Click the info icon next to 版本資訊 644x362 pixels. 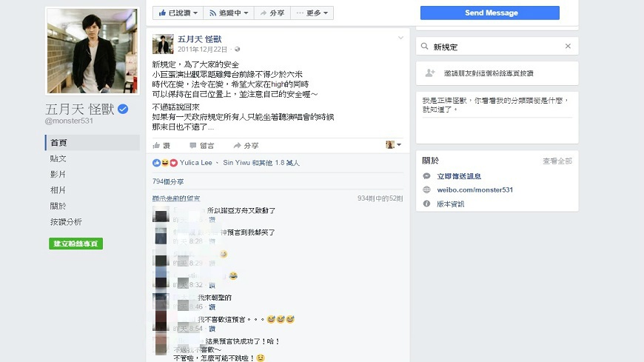coord(426,204)
